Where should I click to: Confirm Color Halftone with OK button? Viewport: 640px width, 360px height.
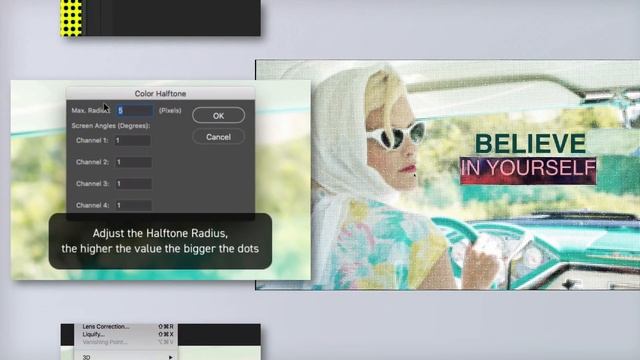[x=218, y=116]
